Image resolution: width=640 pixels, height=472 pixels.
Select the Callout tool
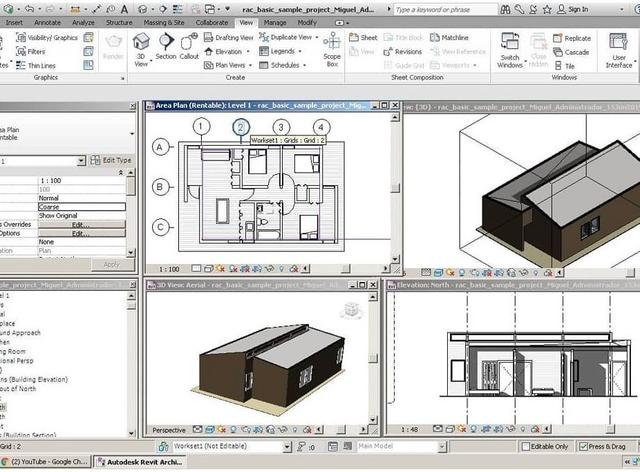189,47
